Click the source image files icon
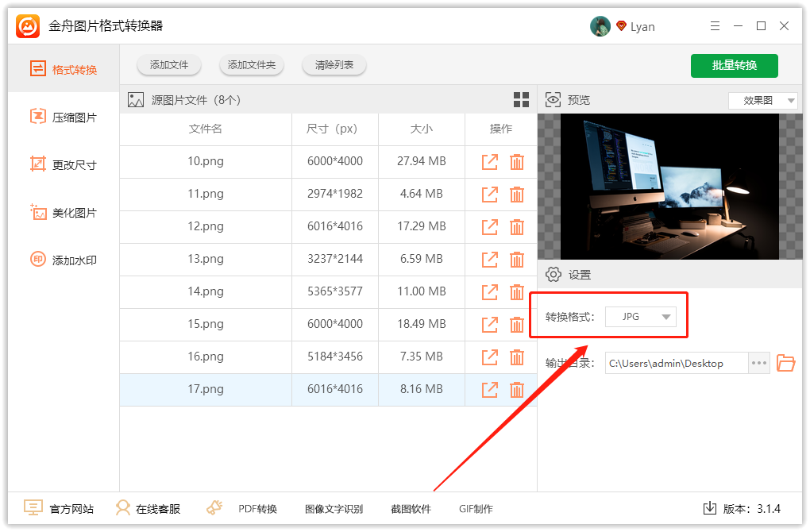 [136, 100]
